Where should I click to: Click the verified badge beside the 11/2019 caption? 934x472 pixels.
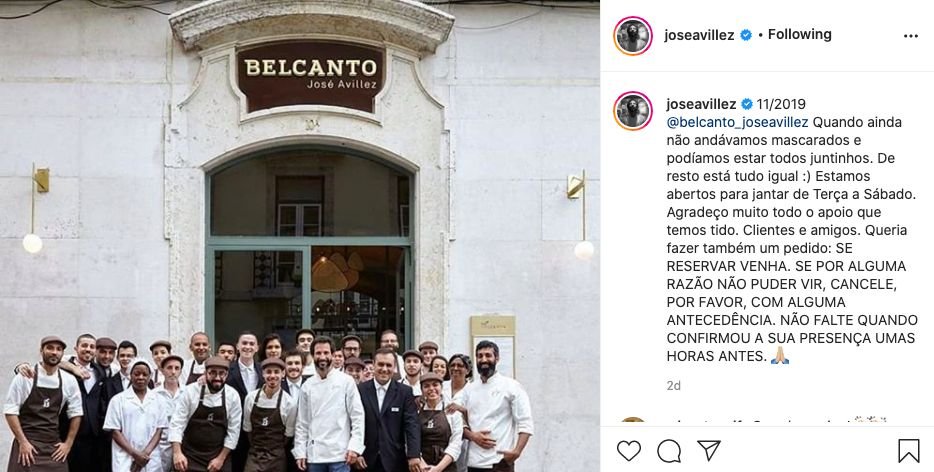(747, 104)
